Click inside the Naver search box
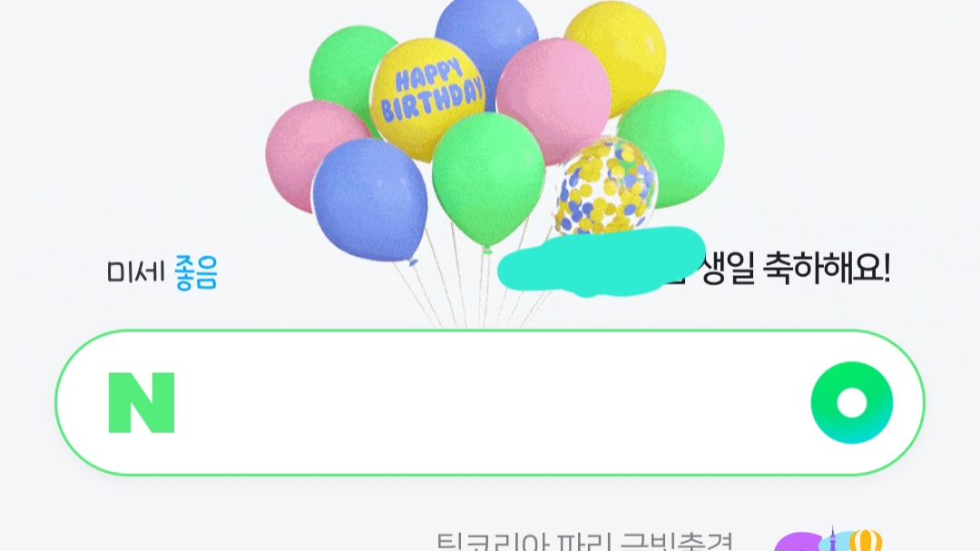This screenshot has width=980, height=551. 490,402
